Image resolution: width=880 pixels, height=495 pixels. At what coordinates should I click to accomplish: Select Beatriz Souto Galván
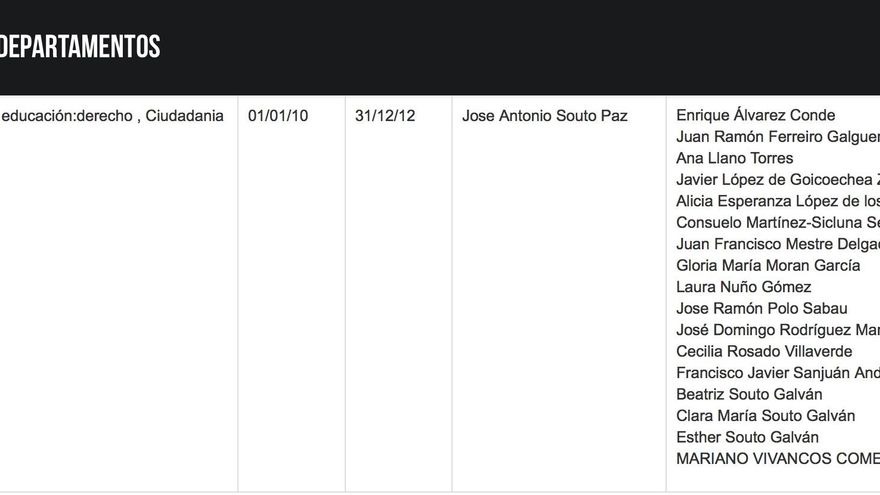coord(749,394)
